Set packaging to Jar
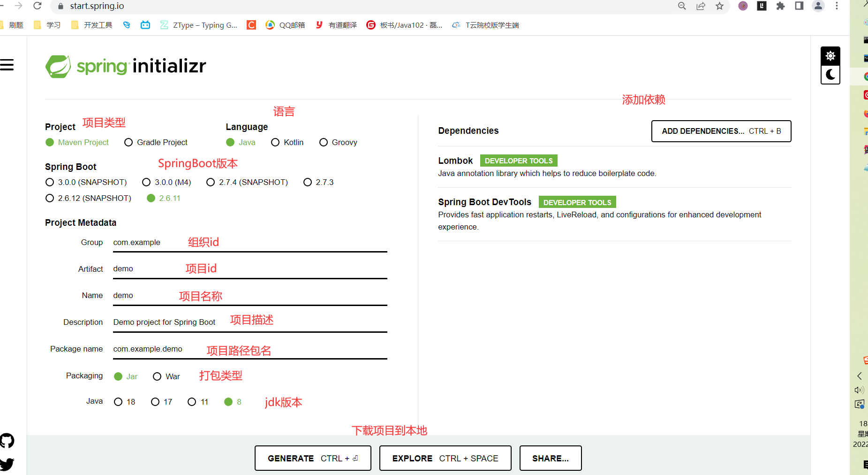 [126, 376]
